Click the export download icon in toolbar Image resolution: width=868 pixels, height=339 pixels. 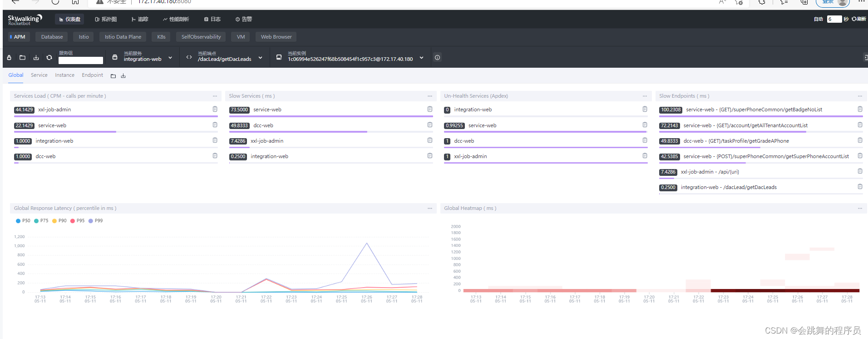point(36,58)
